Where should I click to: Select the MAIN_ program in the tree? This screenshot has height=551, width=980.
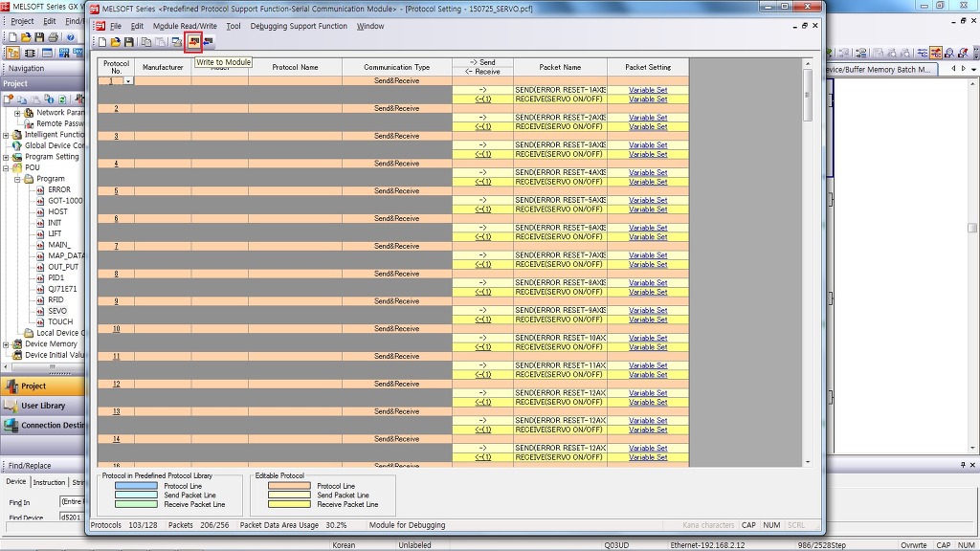59,245
